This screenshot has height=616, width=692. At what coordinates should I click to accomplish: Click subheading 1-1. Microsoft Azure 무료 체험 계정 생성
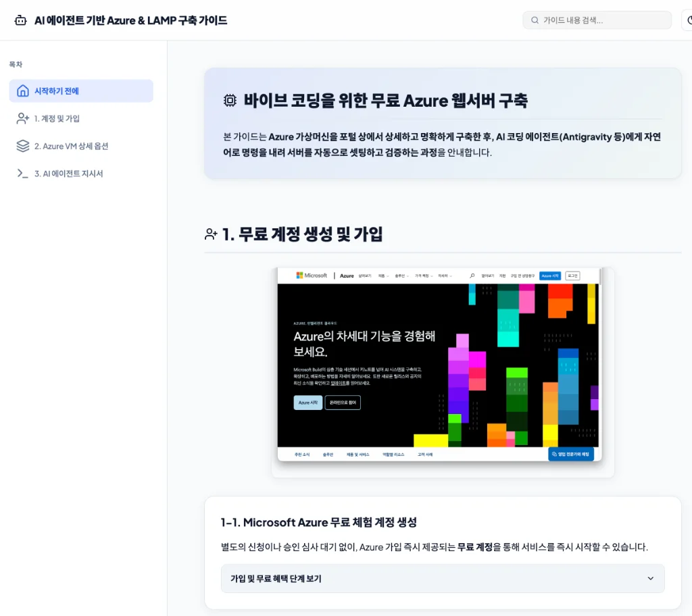pyautogui.click(x=319, y=523)
